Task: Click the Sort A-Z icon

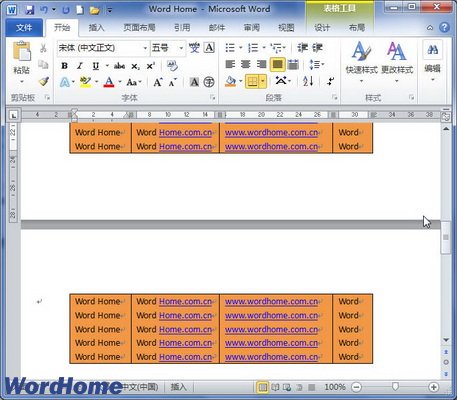Action: [x=308, y=81]
